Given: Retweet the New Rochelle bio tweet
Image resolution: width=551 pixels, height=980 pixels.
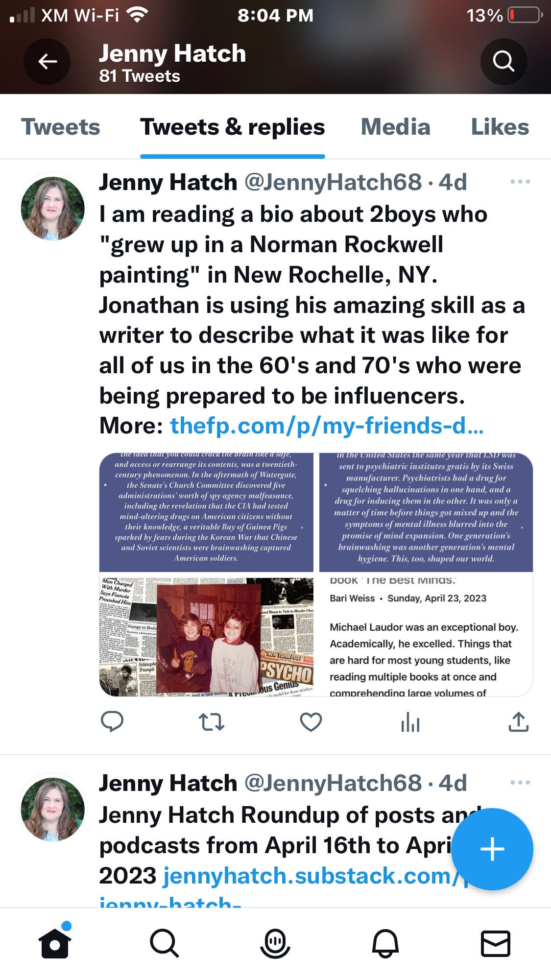Looking at the screenshot, I should point(212,722).
